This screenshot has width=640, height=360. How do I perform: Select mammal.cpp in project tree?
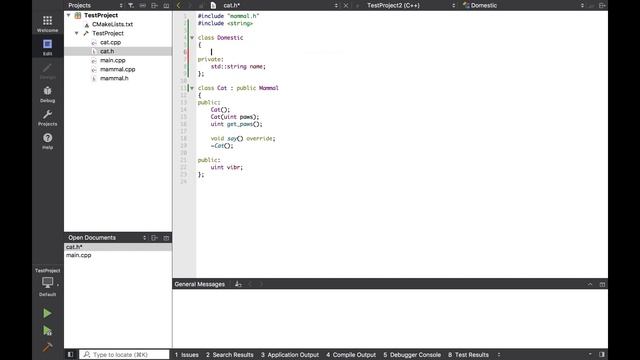pos(118,69)
